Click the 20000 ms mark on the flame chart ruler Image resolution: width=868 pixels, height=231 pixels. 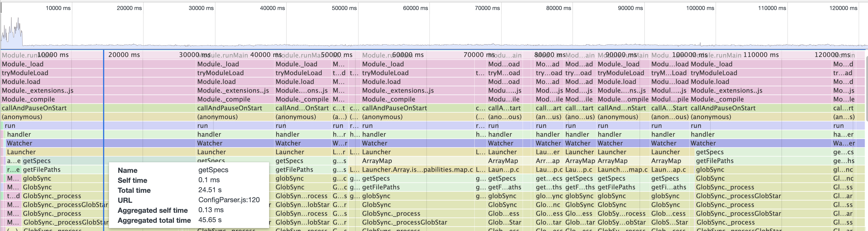coord(124,55)
